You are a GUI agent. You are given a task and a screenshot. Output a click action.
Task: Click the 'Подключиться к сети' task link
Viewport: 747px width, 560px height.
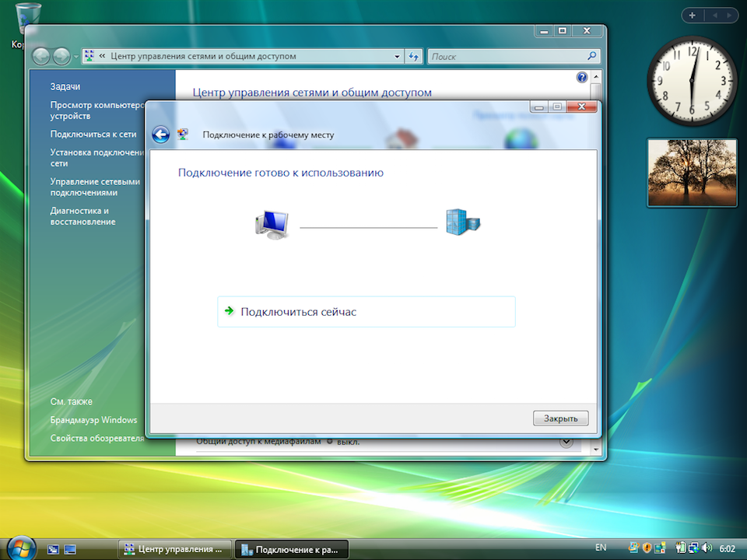point(93,135)
